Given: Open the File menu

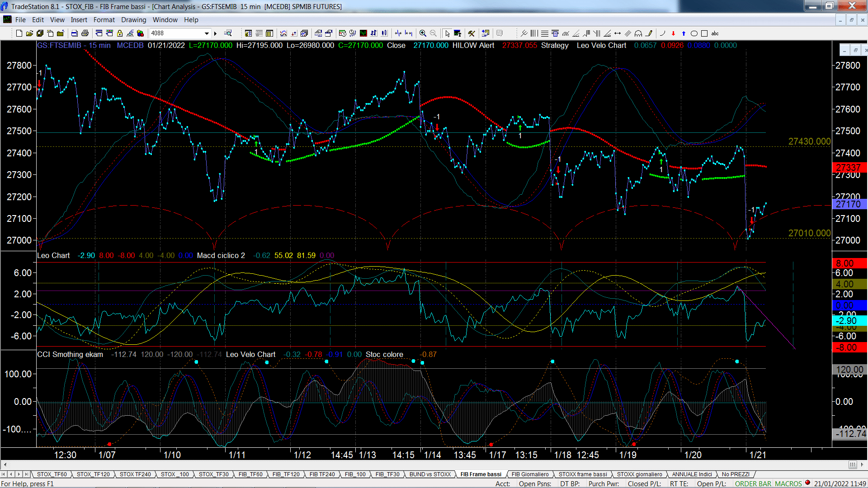Looking at the screenshot, I should click(20, 19).
